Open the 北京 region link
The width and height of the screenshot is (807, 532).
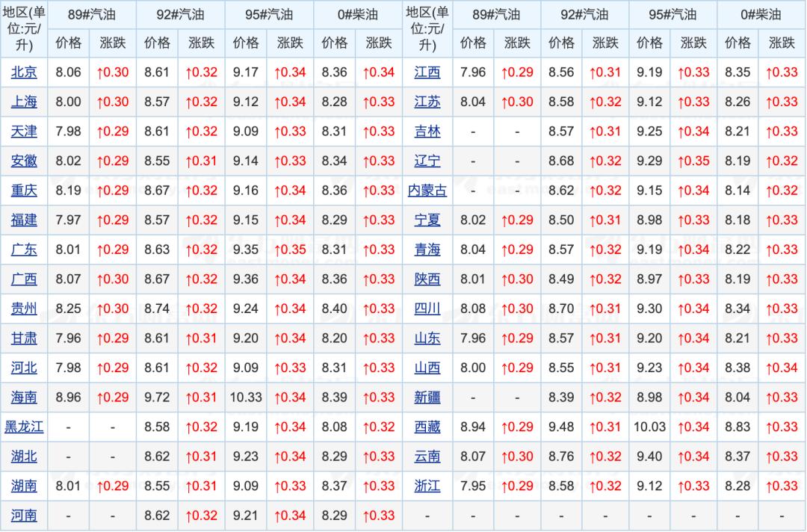tap(24, 72)
